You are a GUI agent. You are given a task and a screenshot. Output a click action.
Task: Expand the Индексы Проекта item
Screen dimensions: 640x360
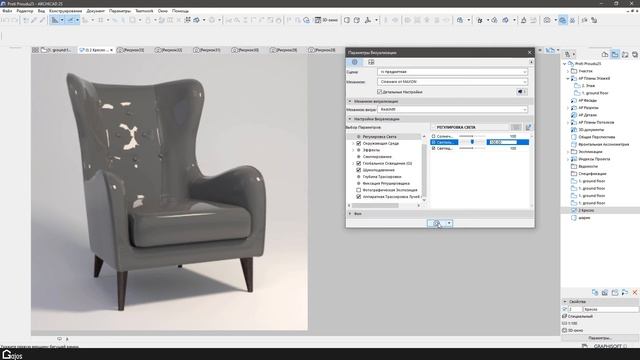click(568, 159)
